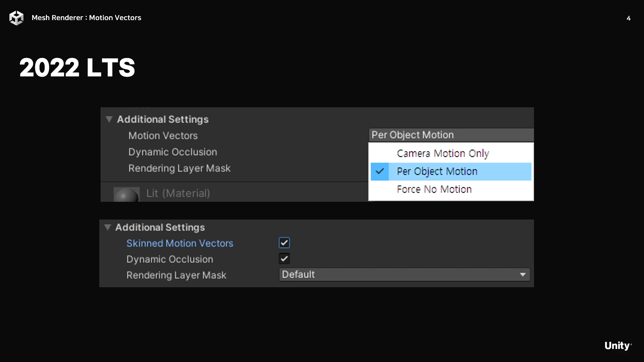Click the upper Dynamic Occlusion label

tap(172, 152)
